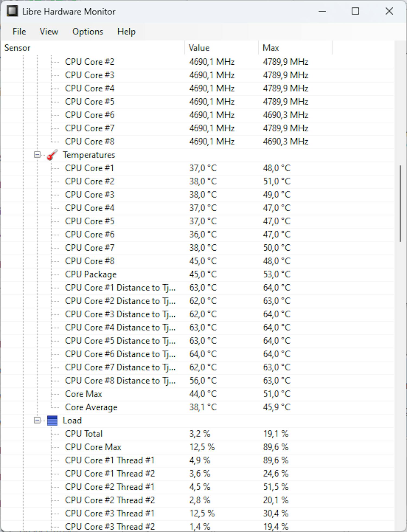Click the Libre Hardware Monitor app icon
The height and width of the screenshot is (532, 407).
pyautogui.click(x=12, y=11)
